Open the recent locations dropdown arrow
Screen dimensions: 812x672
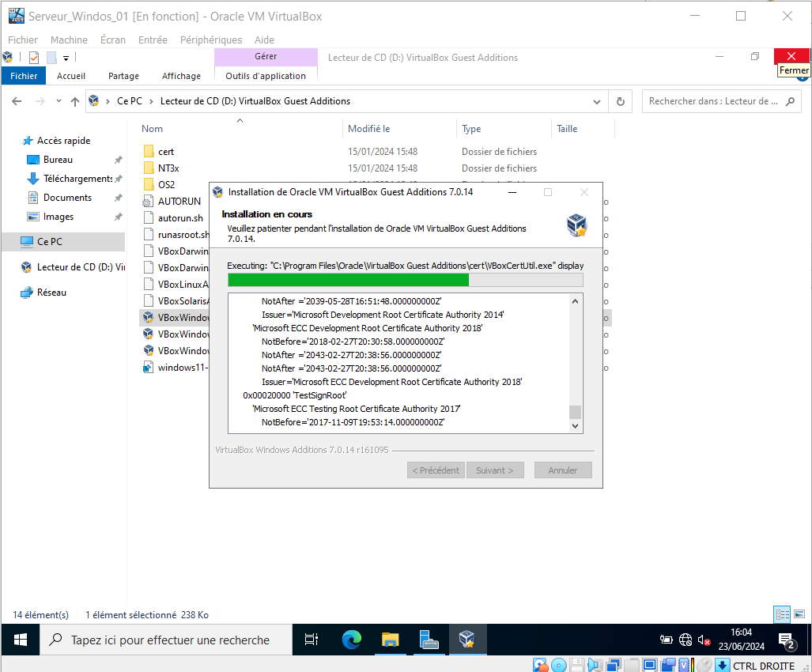(58, 101)
